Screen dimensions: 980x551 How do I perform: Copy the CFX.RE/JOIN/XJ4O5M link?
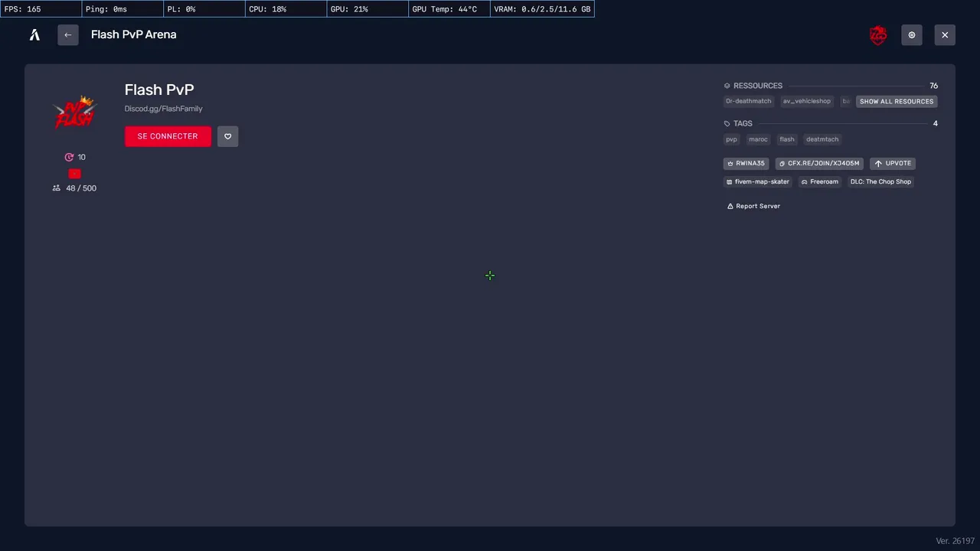coord(819,163)
